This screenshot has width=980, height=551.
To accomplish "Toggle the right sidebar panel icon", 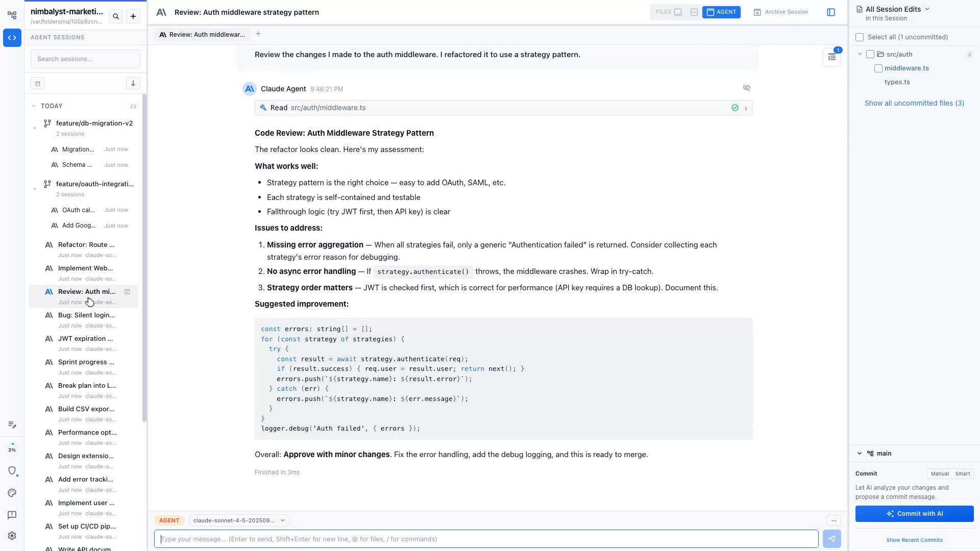I will click(831, 12).
